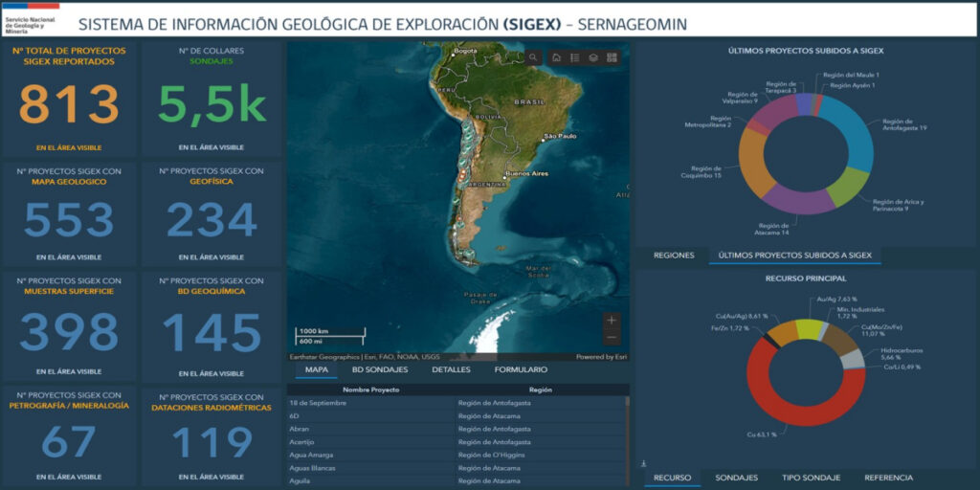Select the FORMULARIO tab
This screenshot has height=490, width=980.
click(521, 369)
